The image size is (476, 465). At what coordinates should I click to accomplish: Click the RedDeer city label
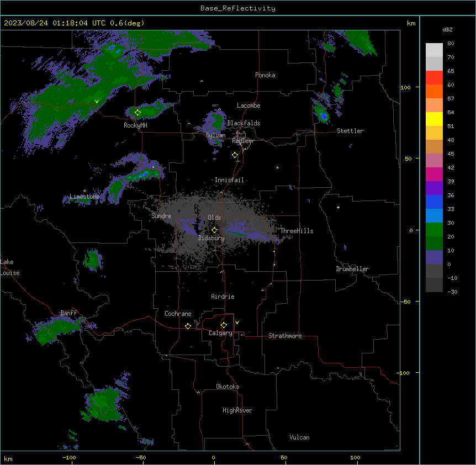pyautogui.click(x=243, y=141)
